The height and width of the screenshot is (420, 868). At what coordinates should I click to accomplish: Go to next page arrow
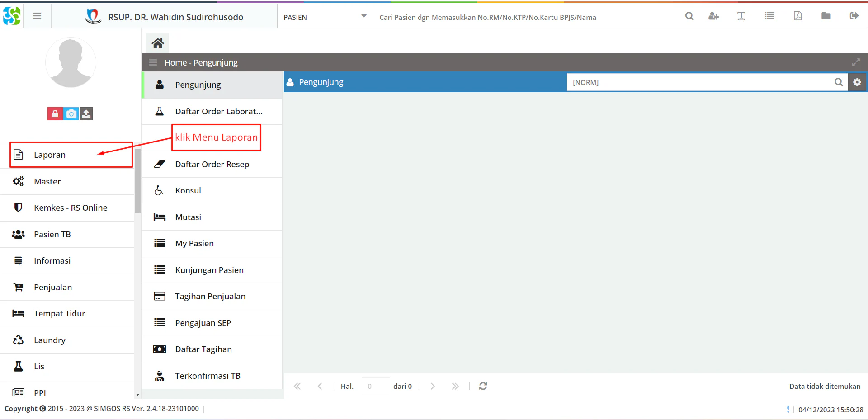point(433,386)
